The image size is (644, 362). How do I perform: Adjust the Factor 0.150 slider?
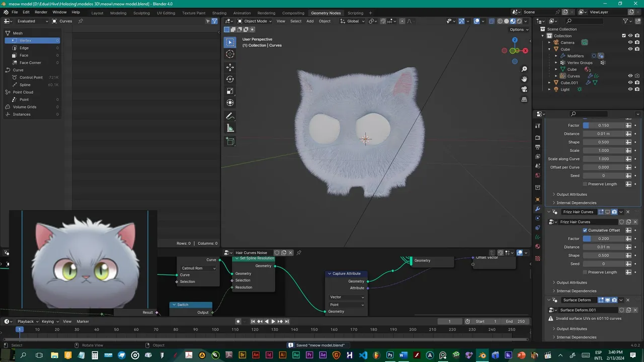point(603,125)
